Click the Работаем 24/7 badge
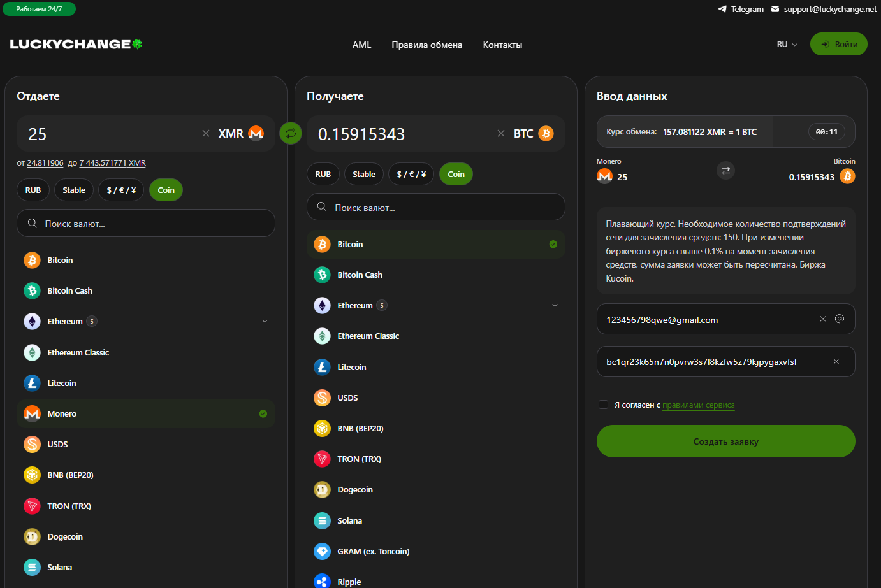Screen dimensions: 881x588 [39, 9]
